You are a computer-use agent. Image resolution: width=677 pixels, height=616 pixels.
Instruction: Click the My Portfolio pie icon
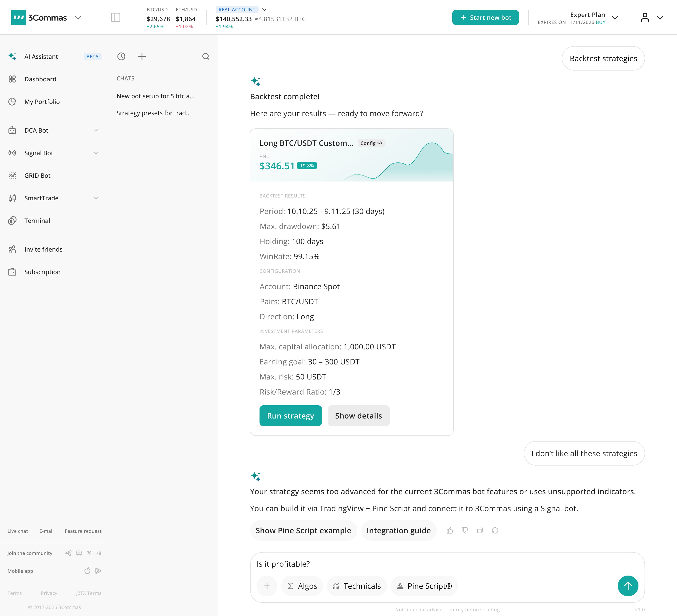[x=12, y=101]
